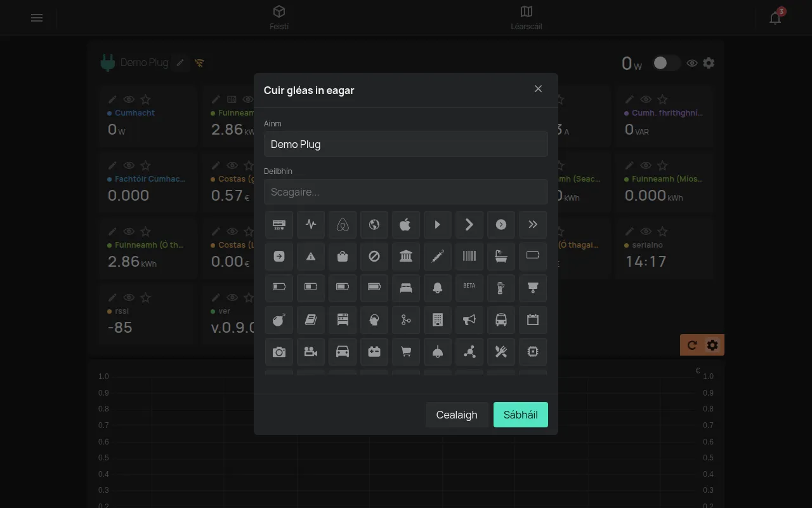The height and width of the screenshot is (508, 812).
Task: Select the Airbnb logo icon
Action: (x=343, y=224)
